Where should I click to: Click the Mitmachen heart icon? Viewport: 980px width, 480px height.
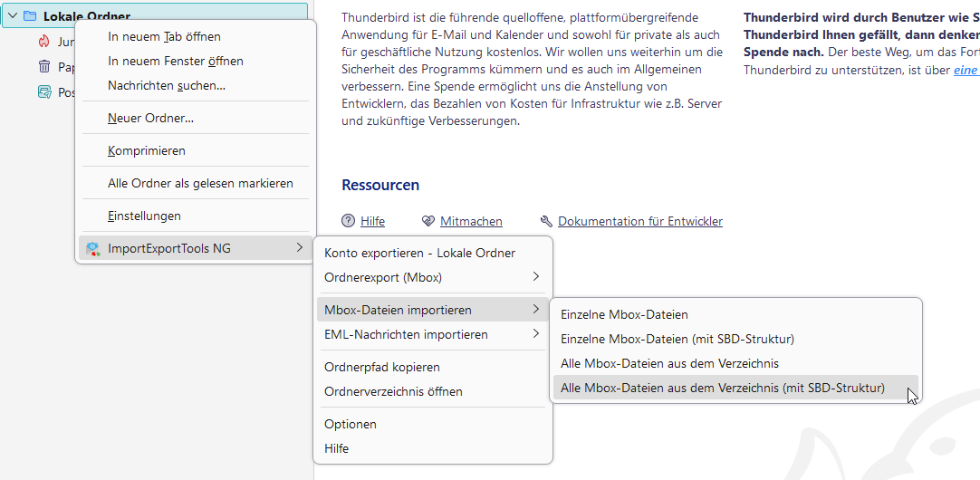tap(429, 221)
